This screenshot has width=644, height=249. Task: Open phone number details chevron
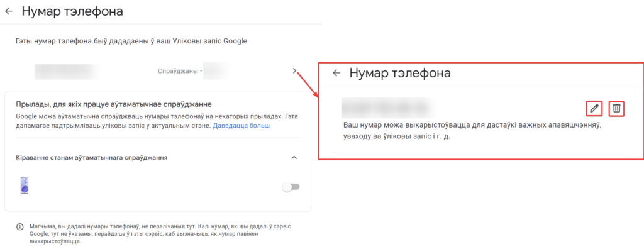[294, 71]
